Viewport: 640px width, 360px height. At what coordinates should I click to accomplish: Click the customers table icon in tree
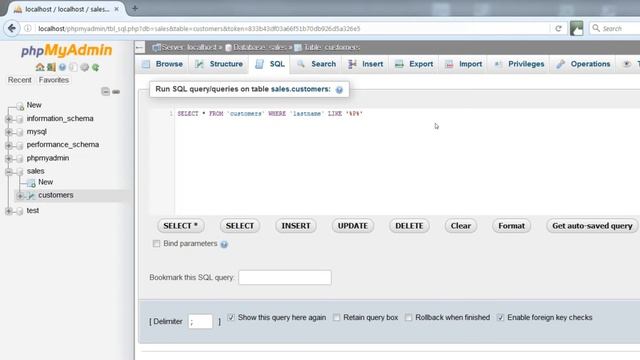(31, 196)
